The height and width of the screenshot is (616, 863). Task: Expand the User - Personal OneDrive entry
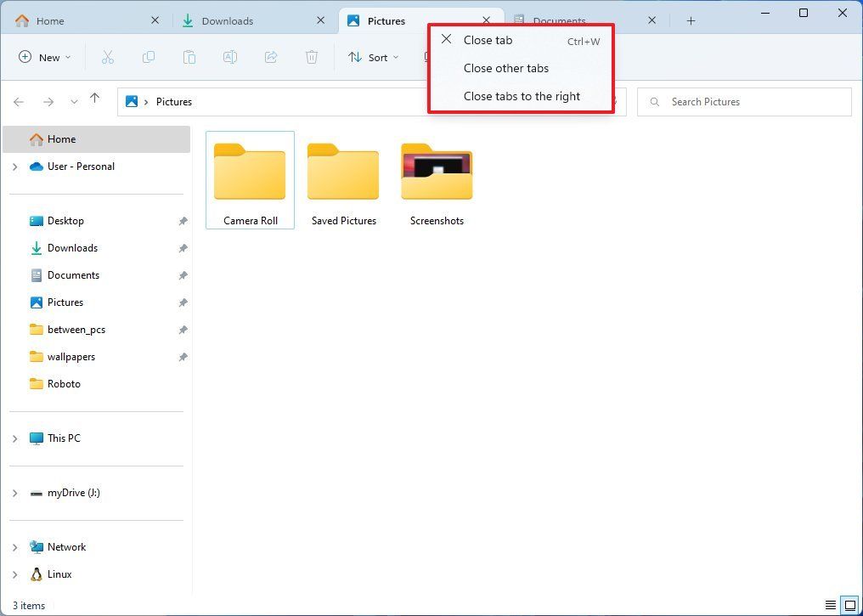click(14, 167)
